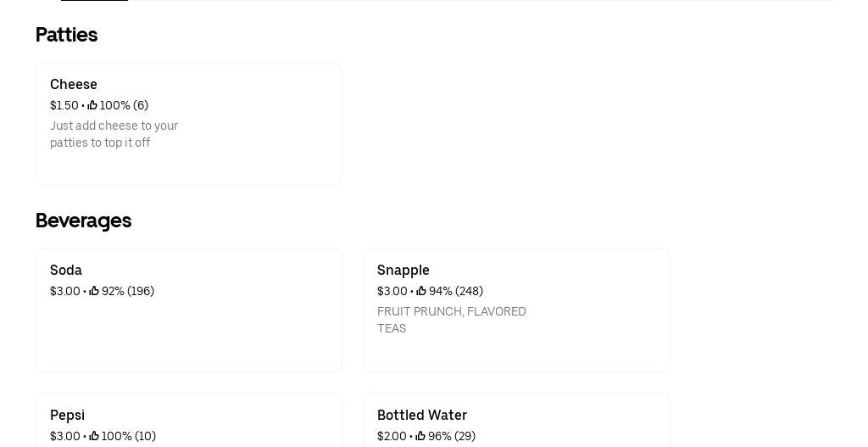868x447 pixels.
Task: Click the 100% (10) rating on Pepsi
Action: [x=129, y=437]
